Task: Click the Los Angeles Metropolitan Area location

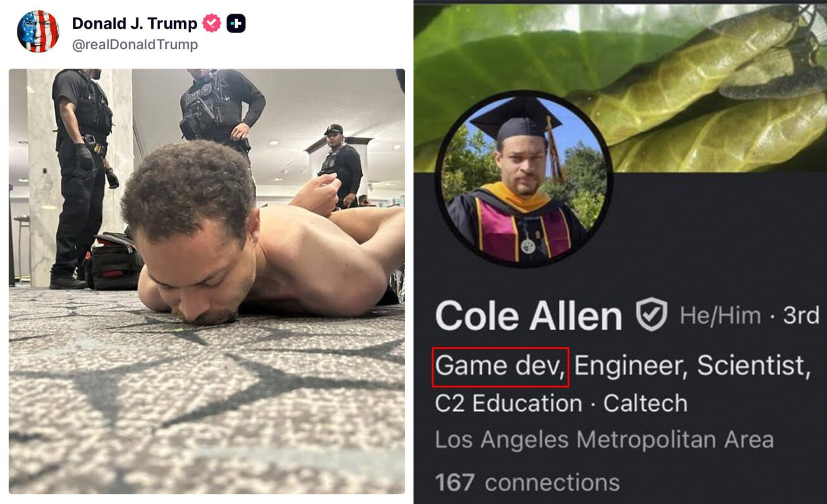Action: click(x=604, y=440)
